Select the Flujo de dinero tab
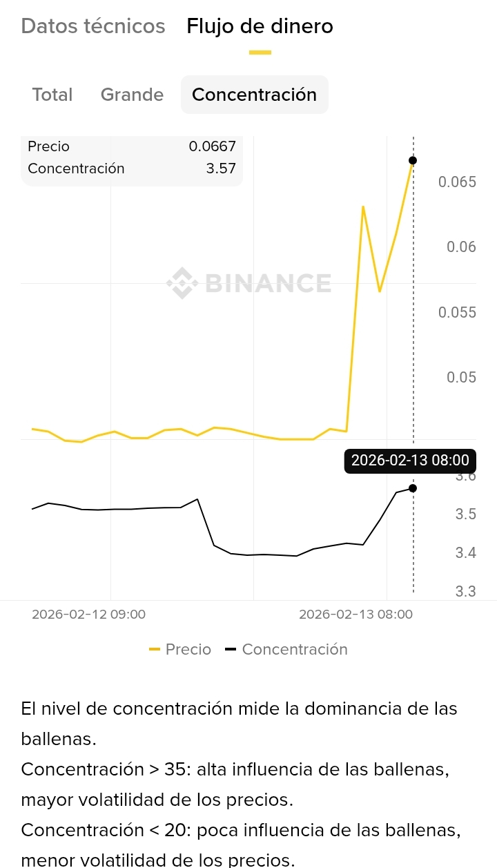The width and height of the screenshot is (497, 868). (x=260, y=26)
